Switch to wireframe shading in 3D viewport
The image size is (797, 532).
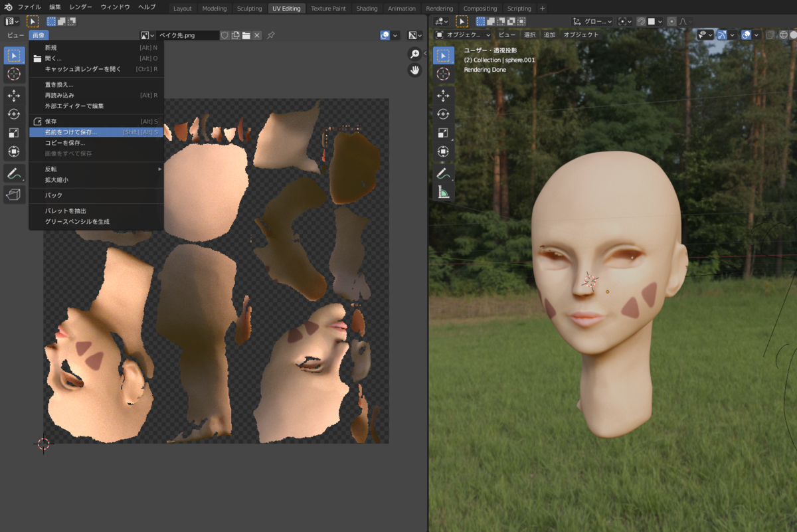point(784,35)
